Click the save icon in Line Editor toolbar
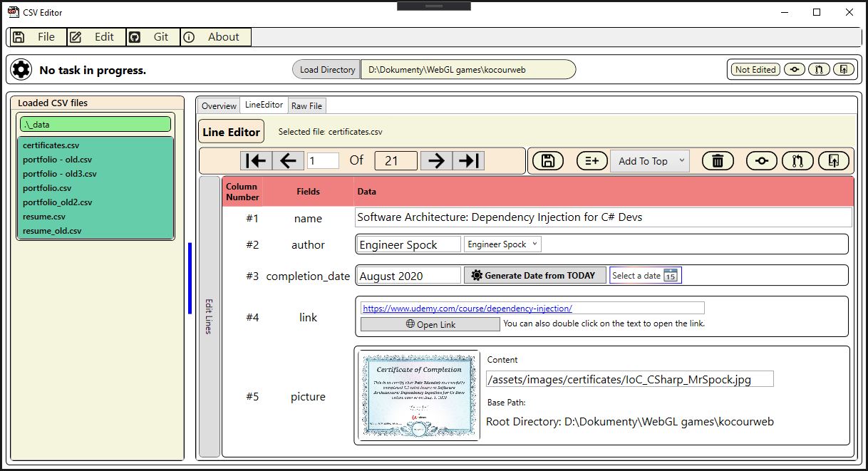 pyautogui.click(x=548, y=161)
